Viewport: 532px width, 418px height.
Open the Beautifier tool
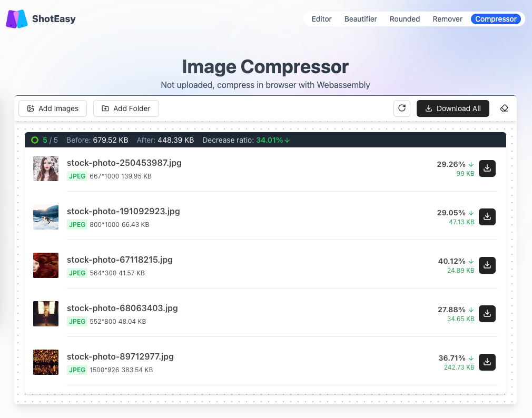360,19
